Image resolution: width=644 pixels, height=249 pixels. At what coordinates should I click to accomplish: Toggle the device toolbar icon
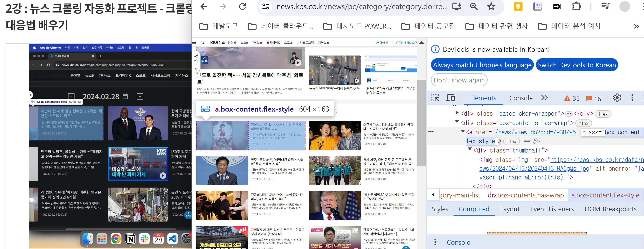point(451,98)
